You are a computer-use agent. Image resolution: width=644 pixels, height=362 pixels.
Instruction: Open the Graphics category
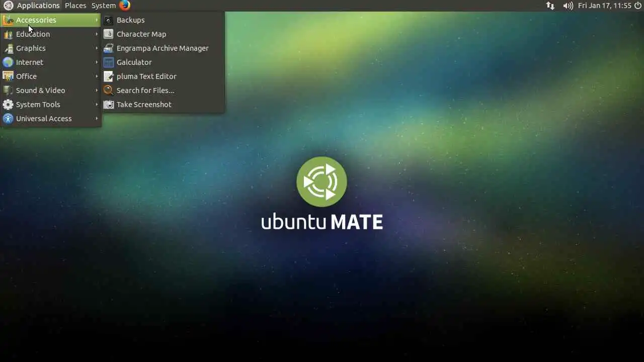pos(51,48)
